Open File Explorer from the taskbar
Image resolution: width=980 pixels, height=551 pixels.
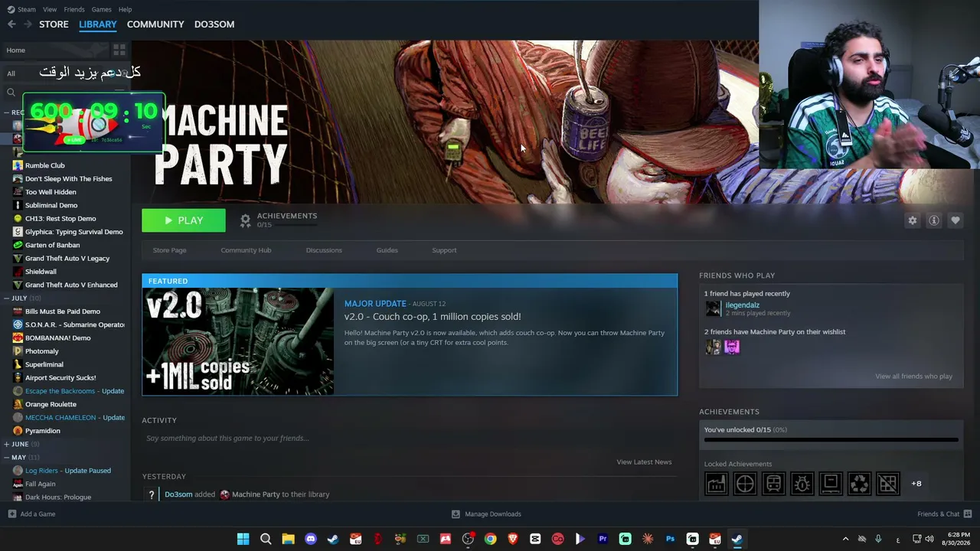(288, 539)
